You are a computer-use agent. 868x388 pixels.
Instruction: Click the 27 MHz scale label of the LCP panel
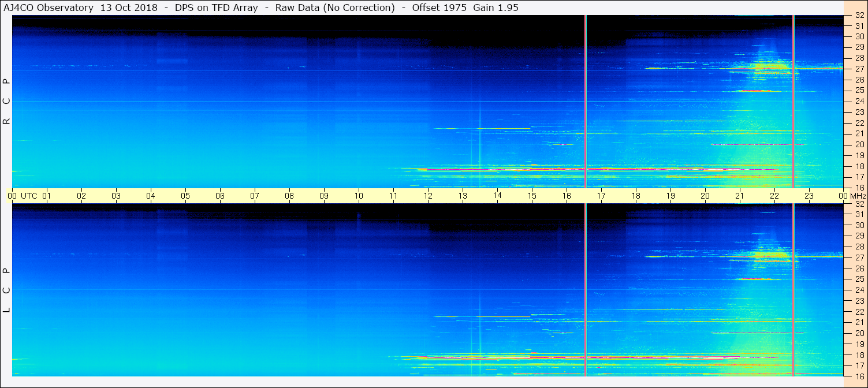tap(859, 258)
